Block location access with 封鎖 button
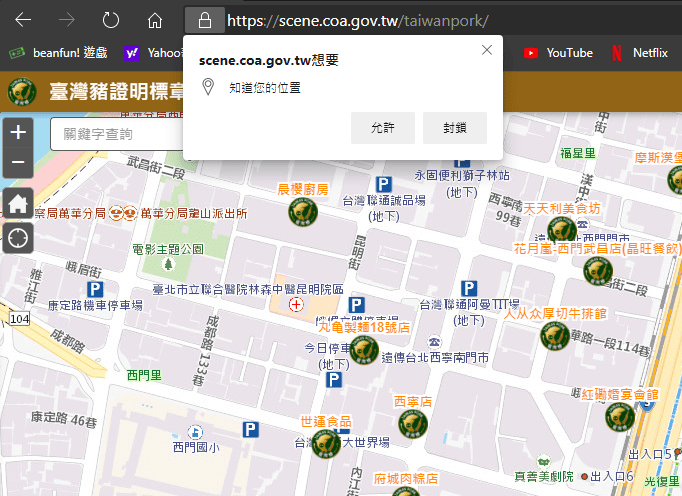This screenshot has height=496, width=682. pyautogui.click(x=455, y=128)
